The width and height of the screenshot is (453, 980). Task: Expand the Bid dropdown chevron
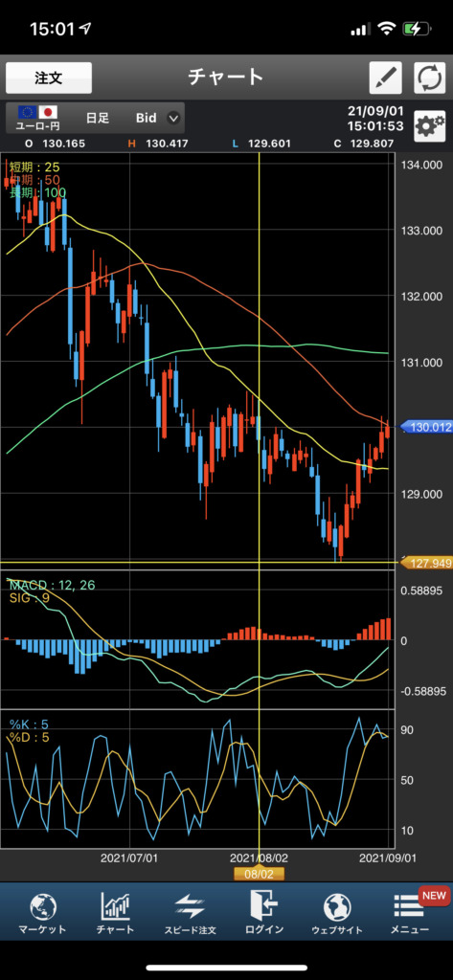[x=174, y=118]
